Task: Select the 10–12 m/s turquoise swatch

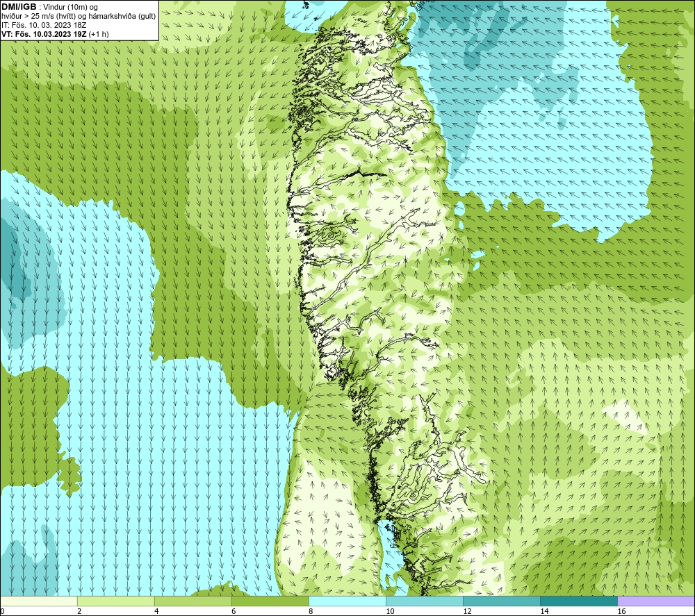Action: coord(424,601)
